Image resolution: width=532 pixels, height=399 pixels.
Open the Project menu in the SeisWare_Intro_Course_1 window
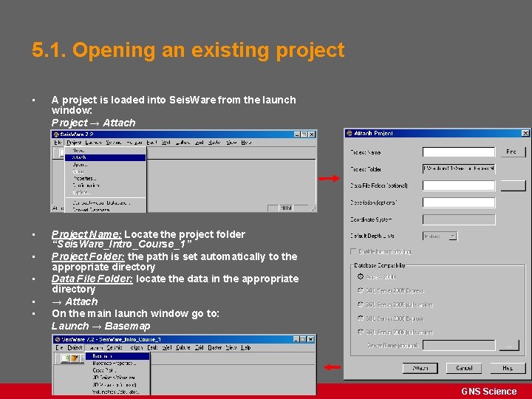click(x=75, y=348)
